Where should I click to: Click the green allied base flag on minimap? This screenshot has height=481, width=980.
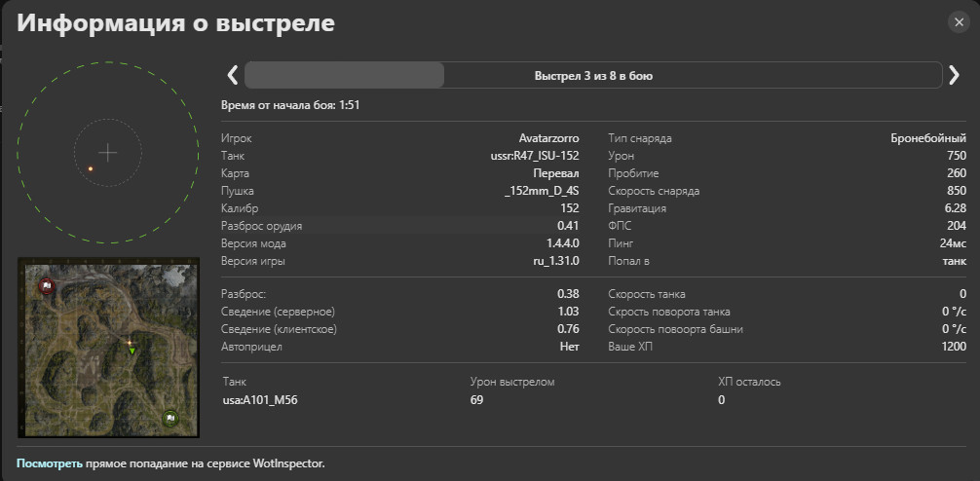pos(170,418)
